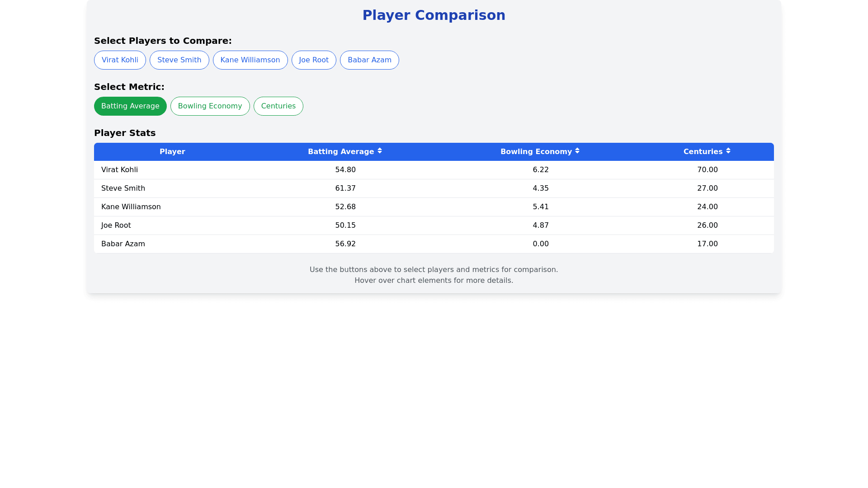Click Babar Azam row in stats table
Viewport: 868px width, 488px height.
pyautogui.click(x=123, y=244)
